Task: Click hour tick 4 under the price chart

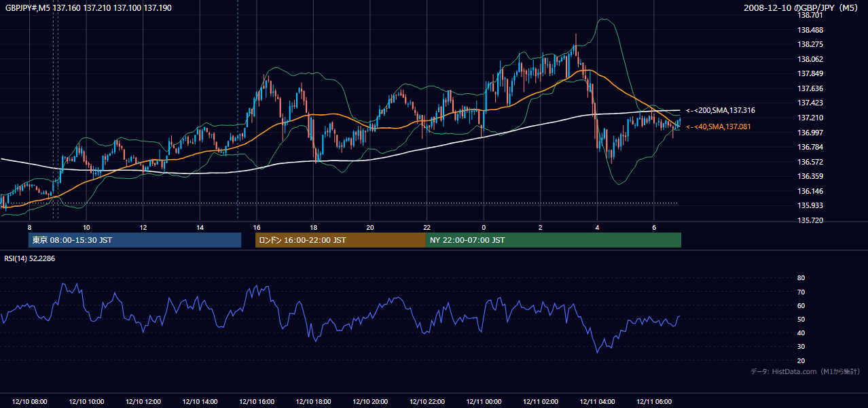Action: point(597,227)
